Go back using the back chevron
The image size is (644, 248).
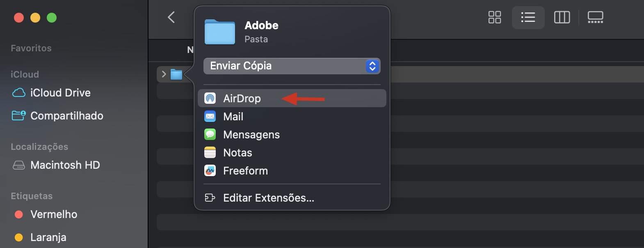[x=171, y=17]
